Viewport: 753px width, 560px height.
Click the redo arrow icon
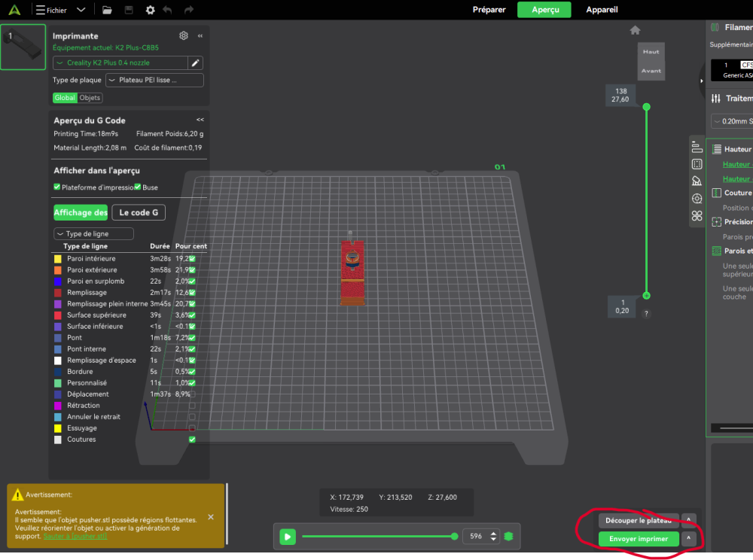pos(189,10)
